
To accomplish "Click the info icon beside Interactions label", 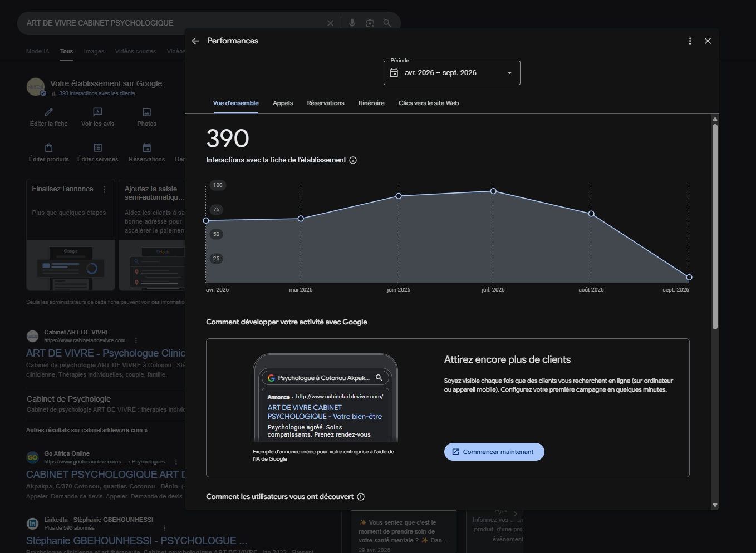I will click(353, 160).
